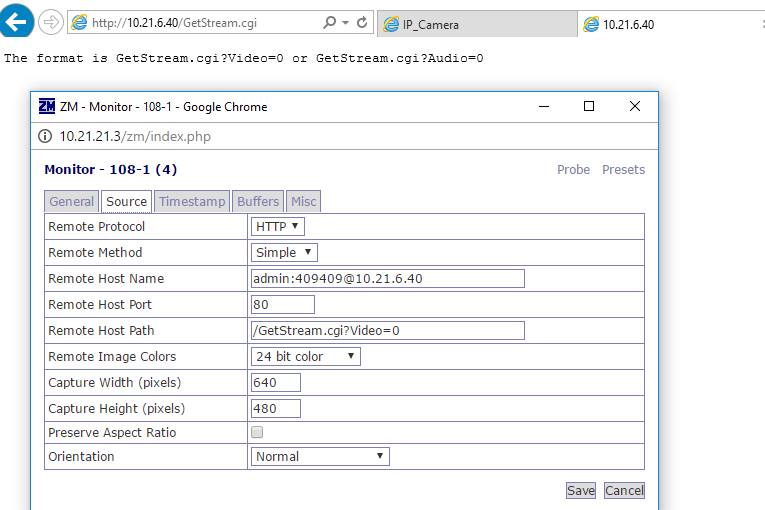The height and width of the screenshot is (510, 765).
Task: Click the address bar search magnifier icon
Action: point(330,22)
